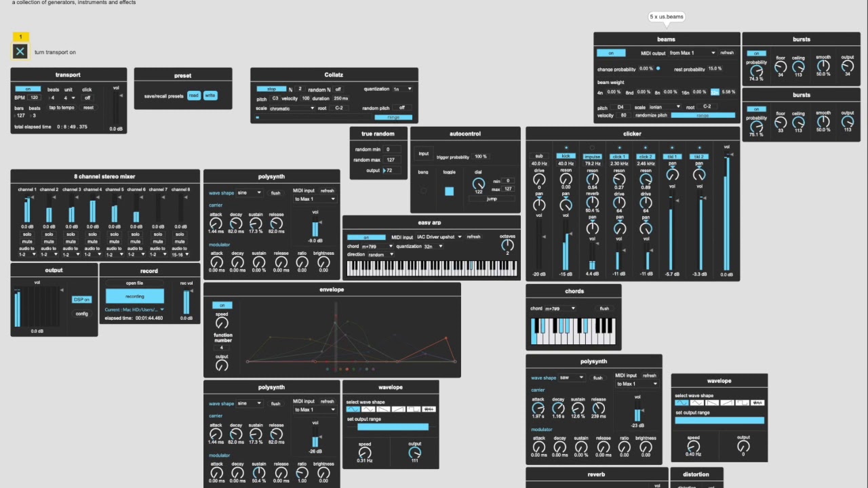Toggle the easy arp on switch
Screen dimensions: 868x488
point(366,237)
